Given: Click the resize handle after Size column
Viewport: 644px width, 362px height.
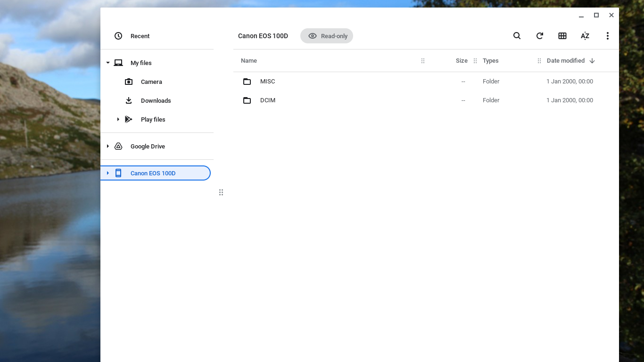Looking at the screenshot, I should pyautogui.click(x=475, y=61).
